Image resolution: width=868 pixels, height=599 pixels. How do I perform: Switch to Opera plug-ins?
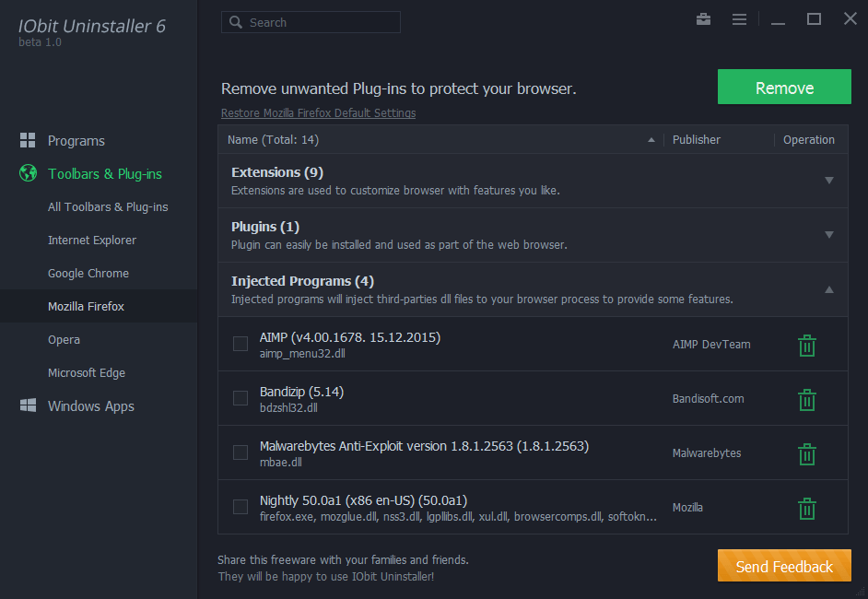tap(64, 340)
